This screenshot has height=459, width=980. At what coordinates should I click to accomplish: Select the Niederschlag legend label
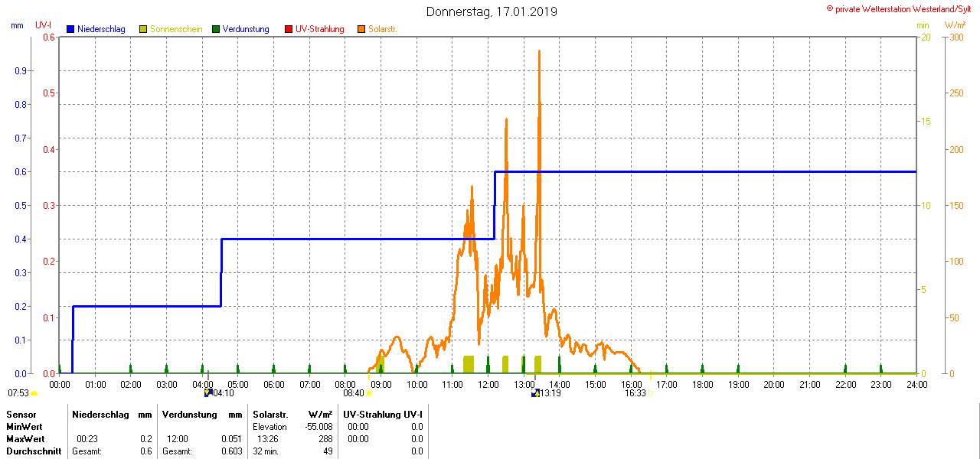pyautogui.click(x=101, y=29)
